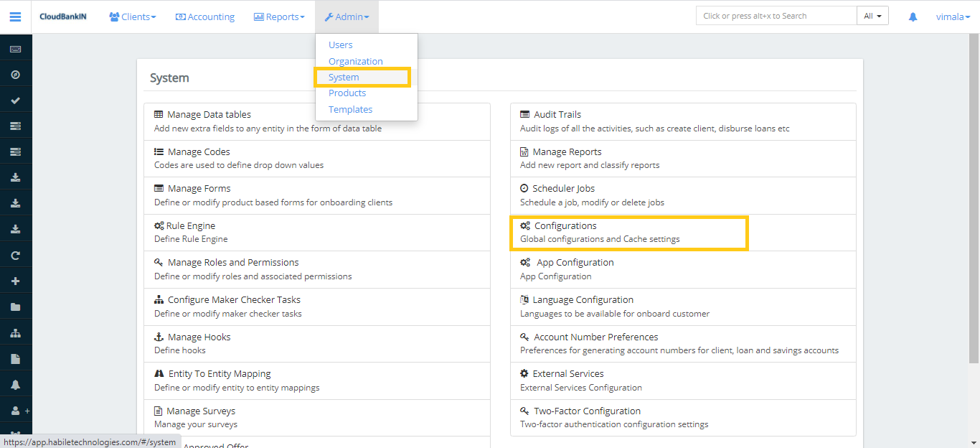Expand the Clients dropdown menu

(133, 17)
